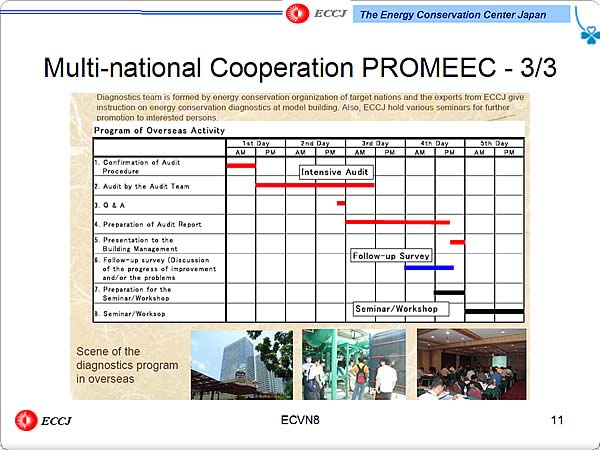The image size is (600, 450).
Task: Click the small red Q & A marker
Action: (x=341, y=203)
